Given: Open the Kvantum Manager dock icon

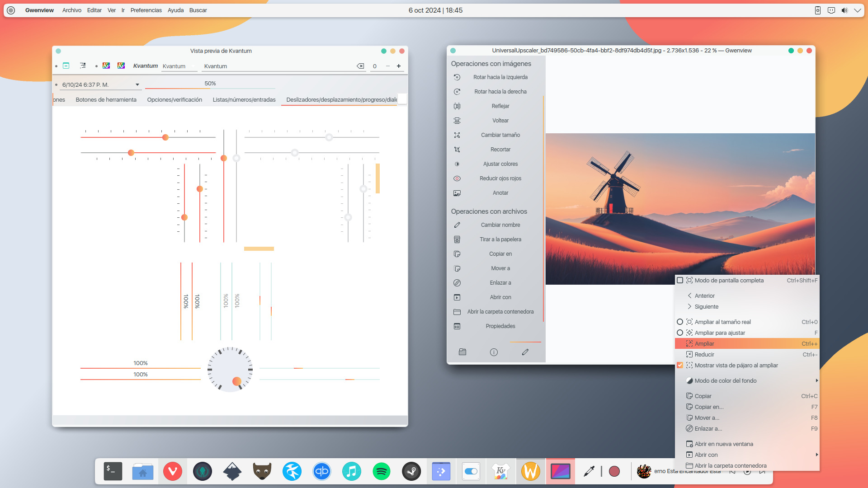Looking at the screenshot, I should pyautogui.click(x=501, y=471).
